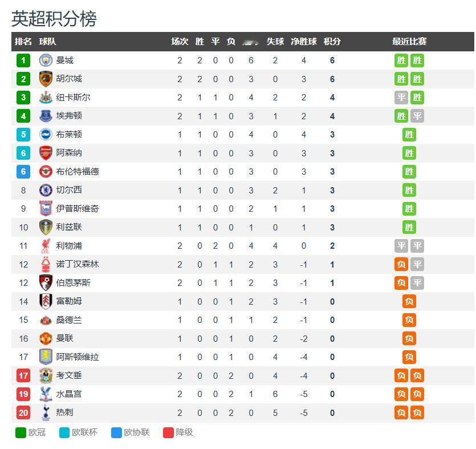The height and width of the screenshot is (449, 476).
Task: Select the Liverpool liver bird crest
Action: click(x=46, y=246)
